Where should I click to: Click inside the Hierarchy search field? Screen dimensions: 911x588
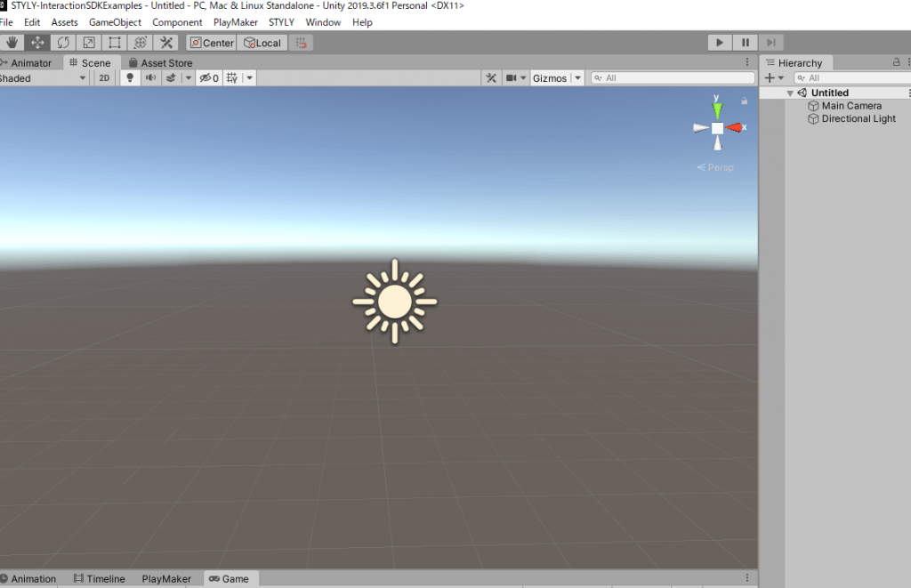click(x=854, y=77)
